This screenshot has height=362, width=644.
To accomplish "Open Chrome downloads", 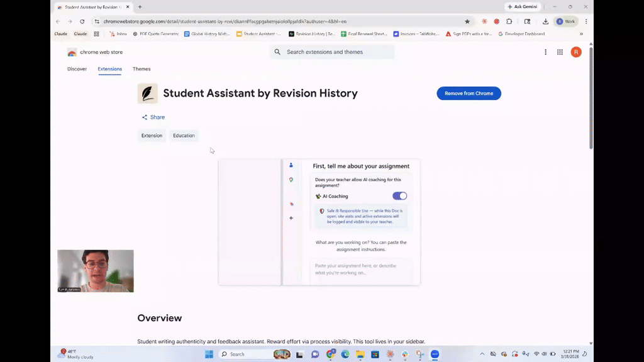I will [545, 21].
